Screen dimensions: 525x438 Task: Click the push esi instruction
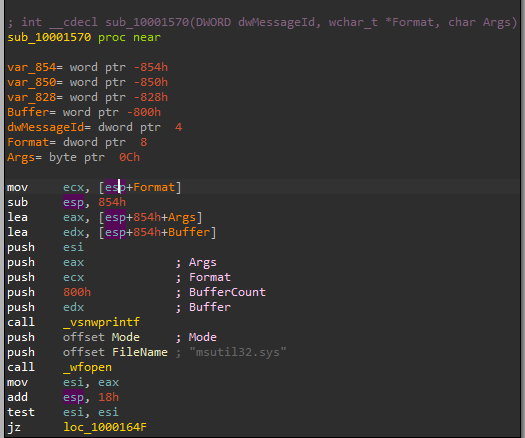[x=45, y=247]
